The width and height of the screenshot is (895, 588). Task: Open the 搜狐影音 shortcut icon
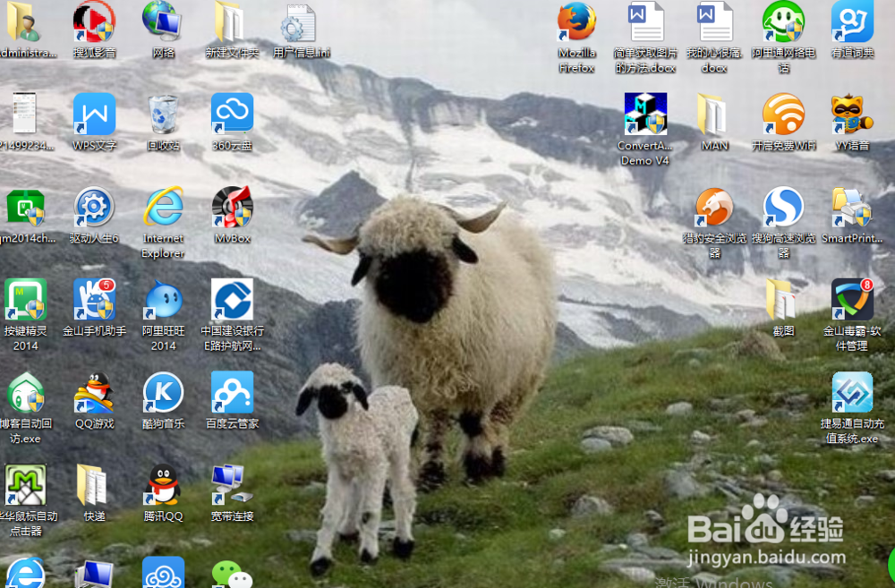coord(95,23)
